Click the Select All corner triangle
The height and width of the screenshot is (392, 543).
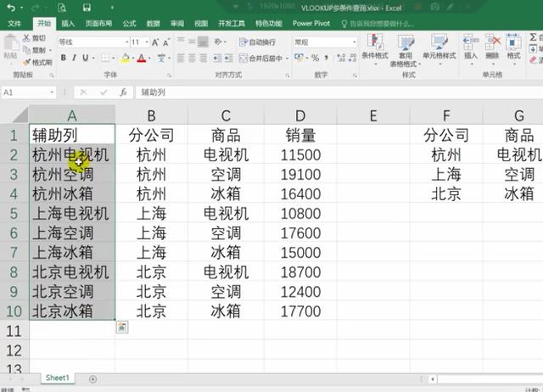20,115
